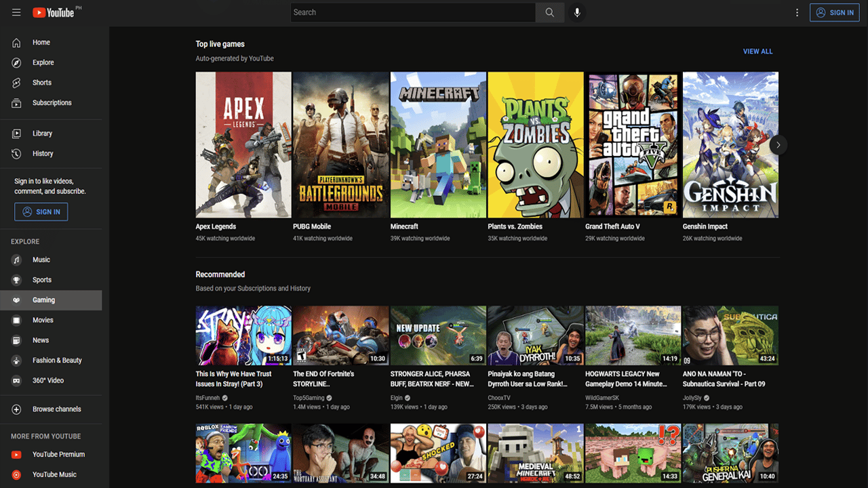868x488 pixels.
Task: Click the YouTube Premium icon
Action: click(x=17, y=455)
